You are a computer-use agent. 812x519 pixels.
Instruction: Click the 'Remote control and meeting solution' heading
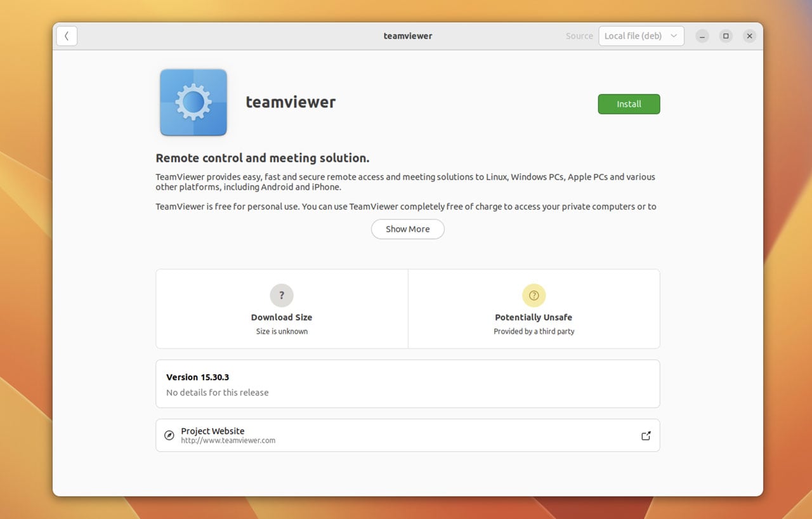pyautogui.click(x=262, y=157)
